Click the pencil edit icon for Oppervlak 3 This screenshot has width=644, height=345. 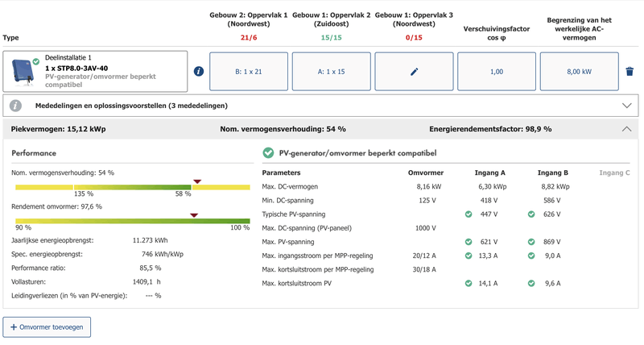click(x=414, y=72)
